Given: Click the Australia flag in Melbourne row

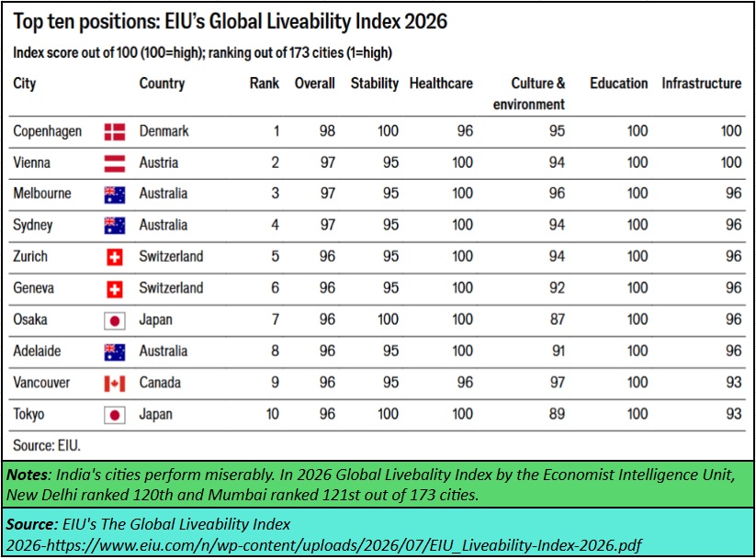Looking at the screenshot, I should click(115, 195).
